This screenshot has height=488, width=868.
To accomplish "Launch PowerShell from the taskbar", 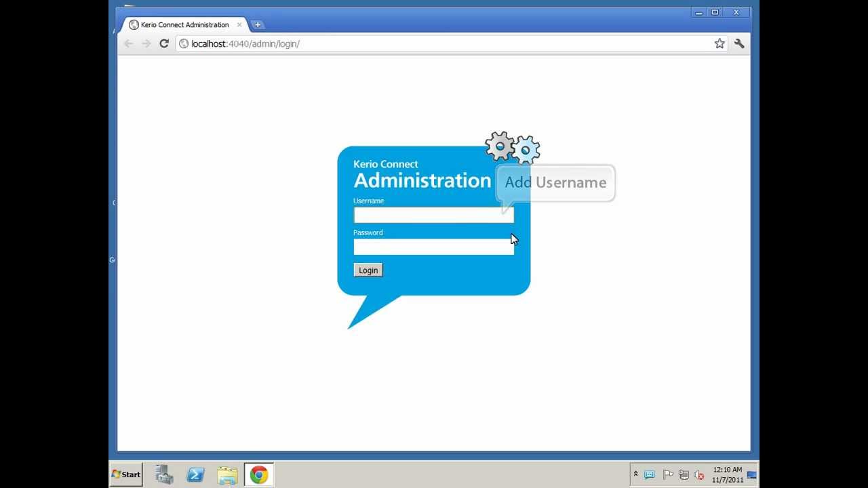I will (196, 474).
